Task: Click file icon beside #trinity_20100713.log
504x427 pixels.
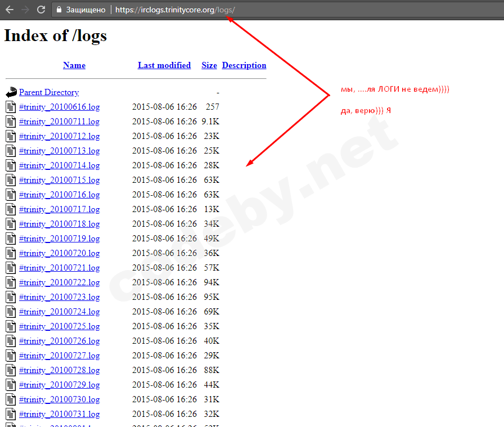Action: pos(11,151)
